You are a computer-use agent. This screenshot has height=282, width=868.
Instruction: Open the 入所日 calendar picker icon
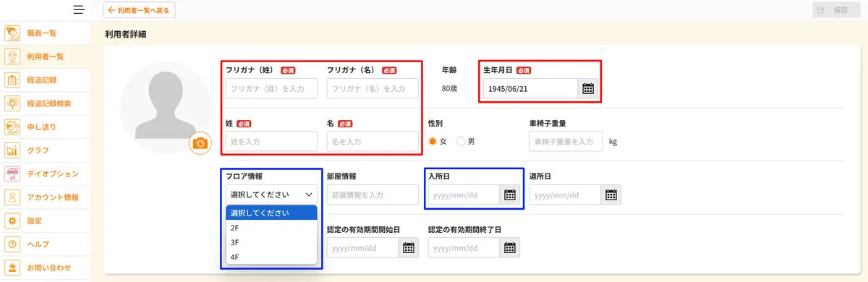coord(509,195)
